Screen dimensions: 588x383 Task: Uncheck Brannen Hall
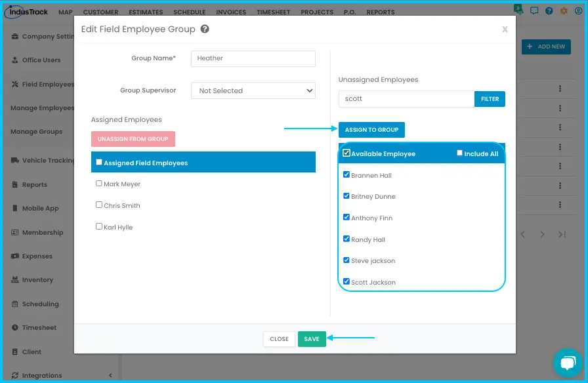[x=346, y=174]
